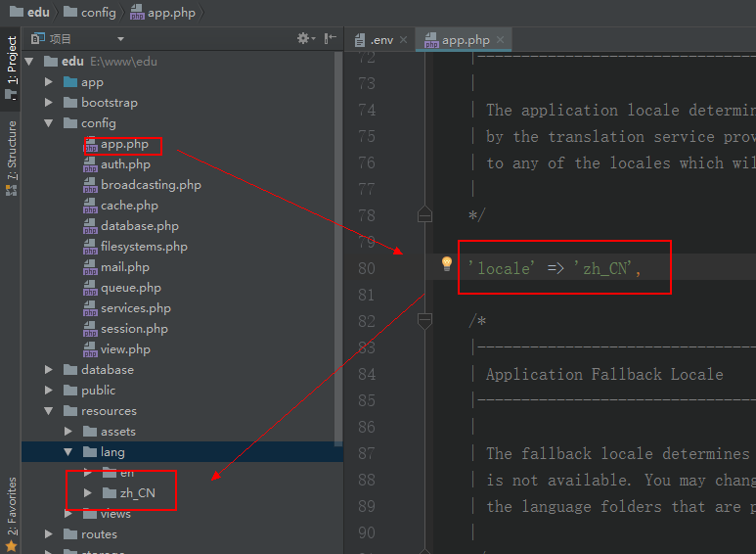Image resolution: width=756 pixels, height=554 pixels.
Task: Hide the Project tool window
Action: (330, 39)
